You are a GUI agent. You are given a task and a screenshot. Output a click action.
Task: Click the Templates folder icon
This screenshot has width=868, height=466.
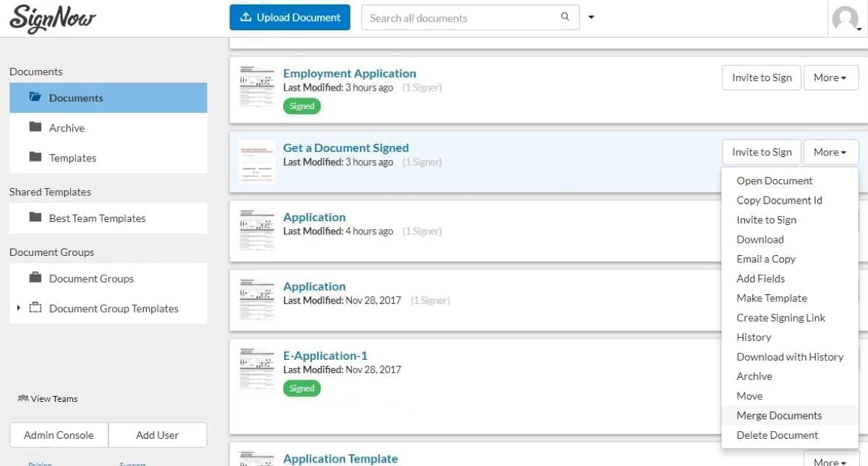(x=36, y=157)
